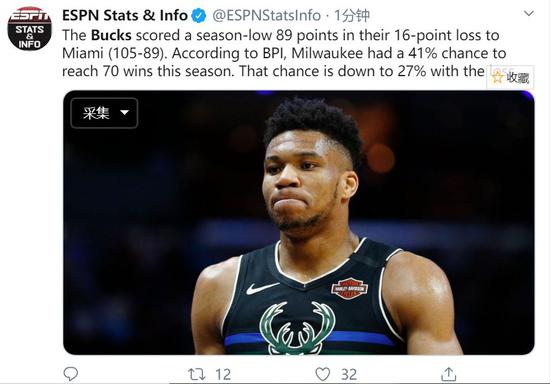This screenshot has width=550, height=384.
Task: Retweet using the retweet arrows icon
Action: [196, 374]
